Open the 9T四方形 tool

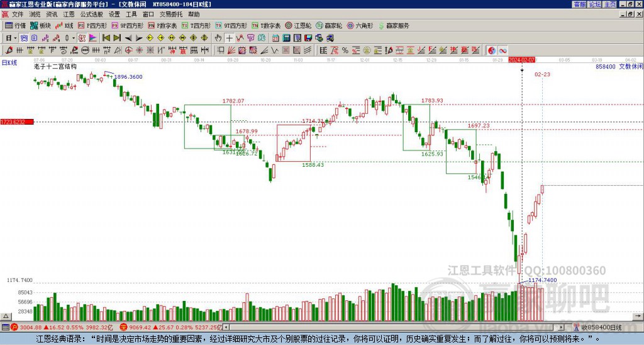[231, 25]
